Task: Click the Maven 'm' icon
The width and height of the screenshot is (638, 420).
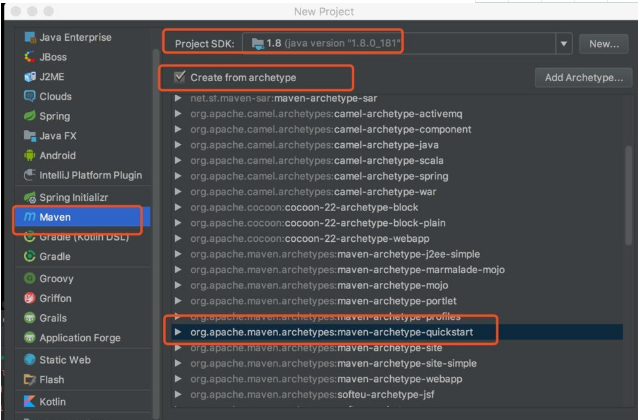Action: point(30,217)
